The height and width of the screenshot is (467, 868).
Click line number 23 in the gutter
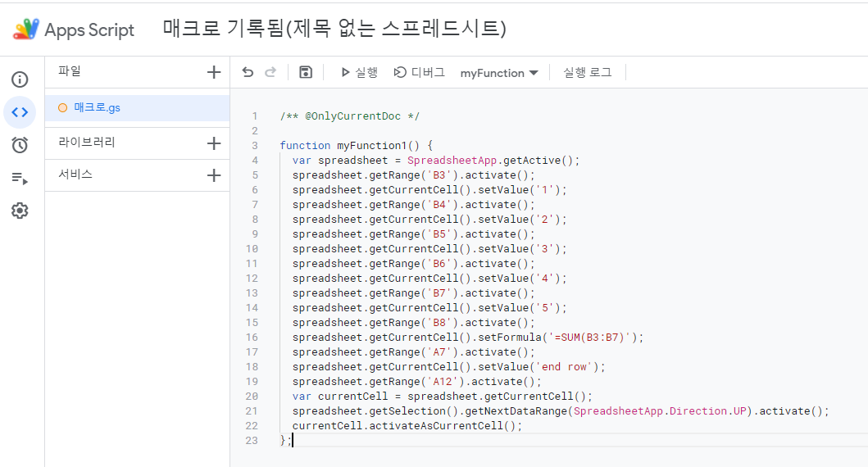click(252, 441)
